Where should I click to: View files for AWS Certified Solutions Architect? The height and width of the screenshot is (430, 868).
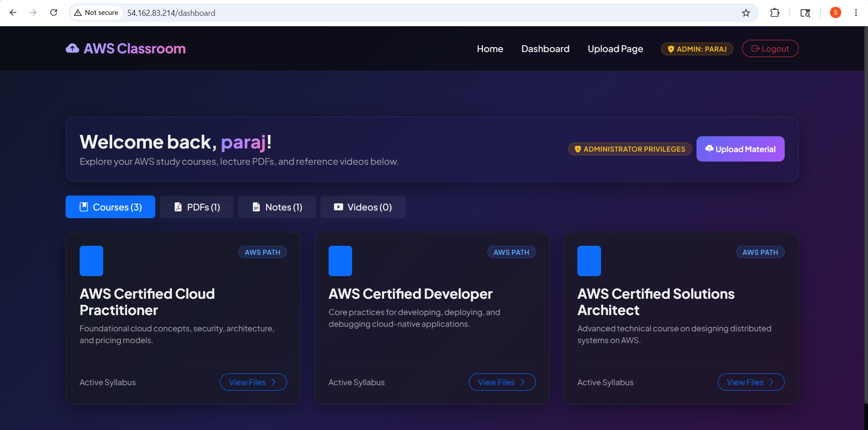point(751,382)
